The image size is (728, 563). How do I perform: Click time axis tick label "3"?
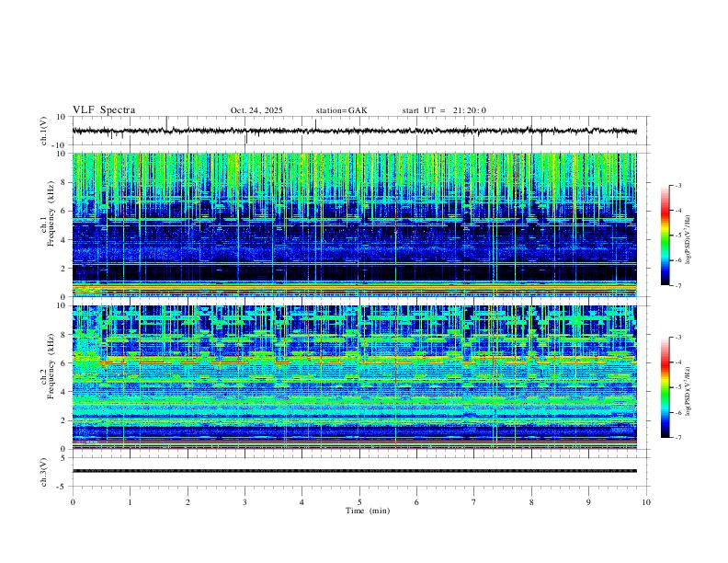pos(245,502)
